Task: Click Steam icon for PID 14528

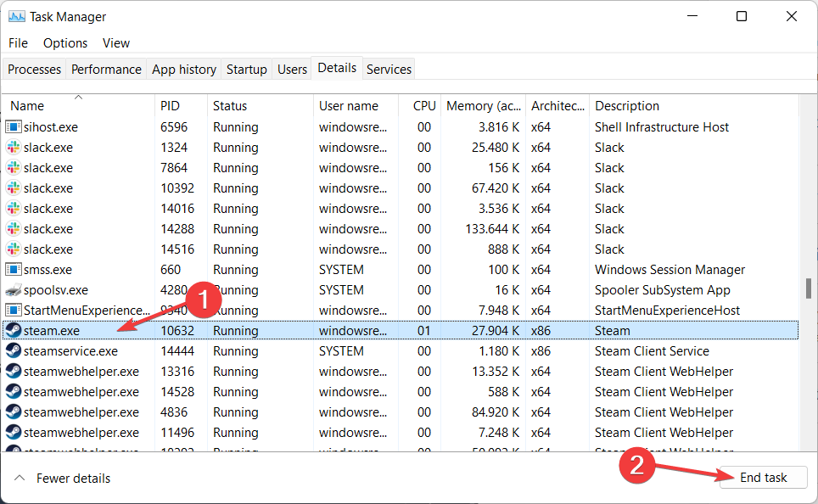Action: click(14, 391)
